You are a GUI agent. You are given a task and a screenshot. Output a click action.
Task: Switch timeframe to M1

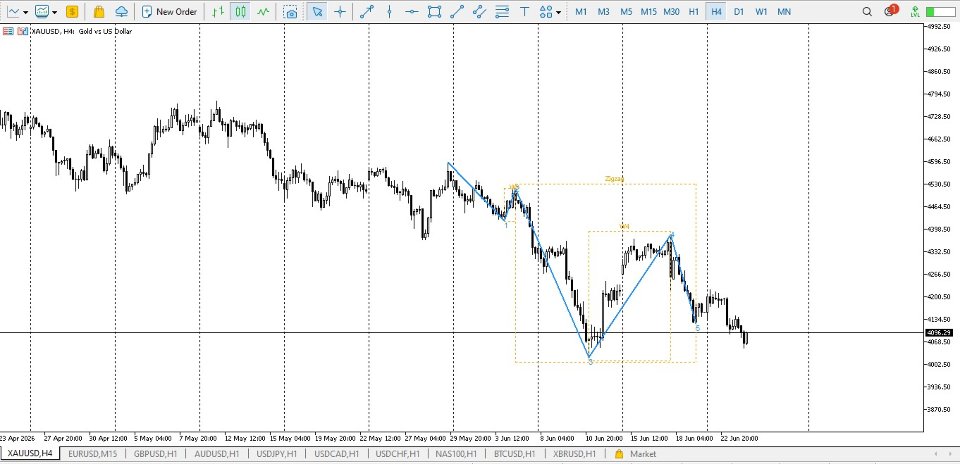[582, 12]
